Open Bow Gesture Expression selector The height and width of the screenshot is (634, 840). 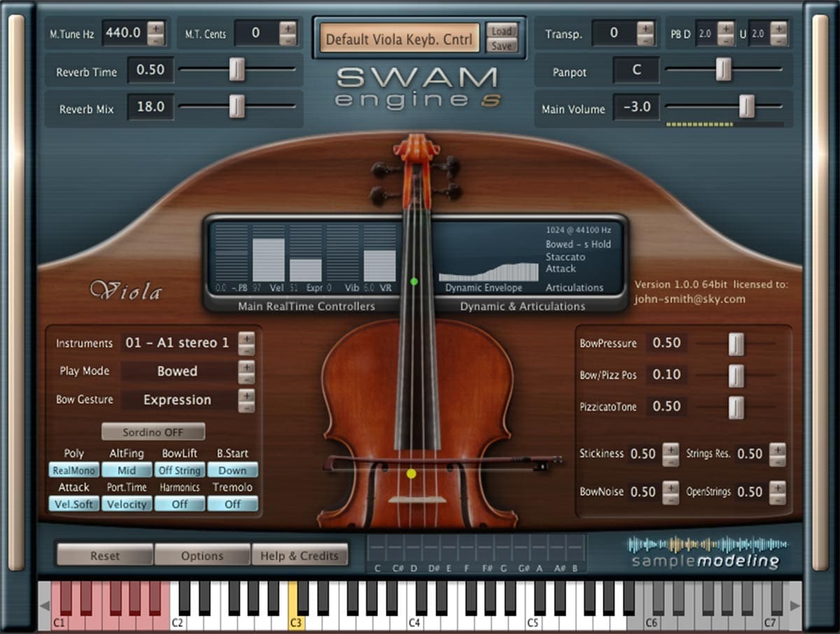[x=177, y=400]
